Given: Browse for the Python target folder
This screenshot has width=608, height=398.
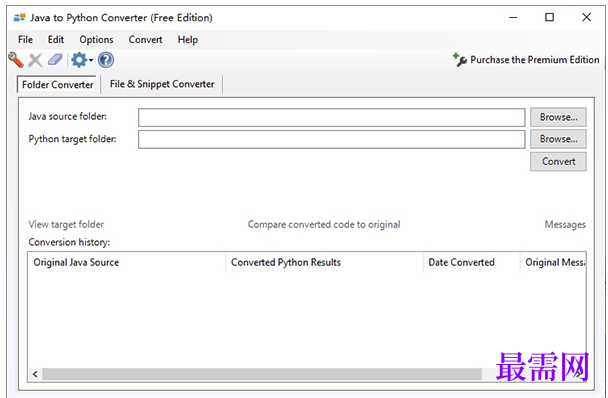Looking at the screenshot, I should [x=558, y=139].
